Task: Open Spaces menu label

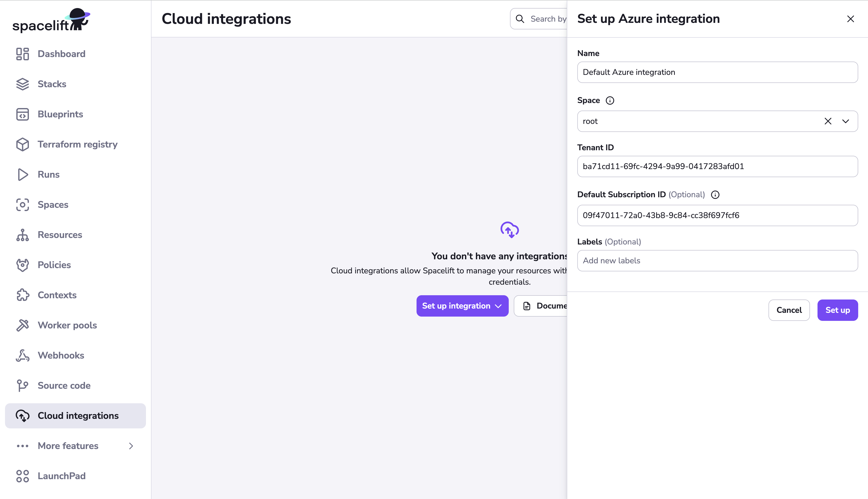Action: [53, 205]
